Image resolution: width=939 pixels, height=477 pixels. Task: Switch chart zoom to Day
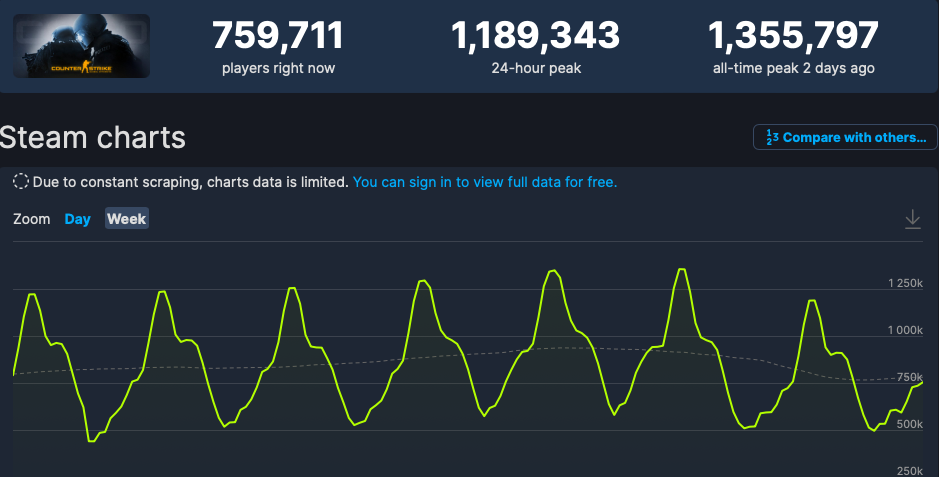point(77,219)
